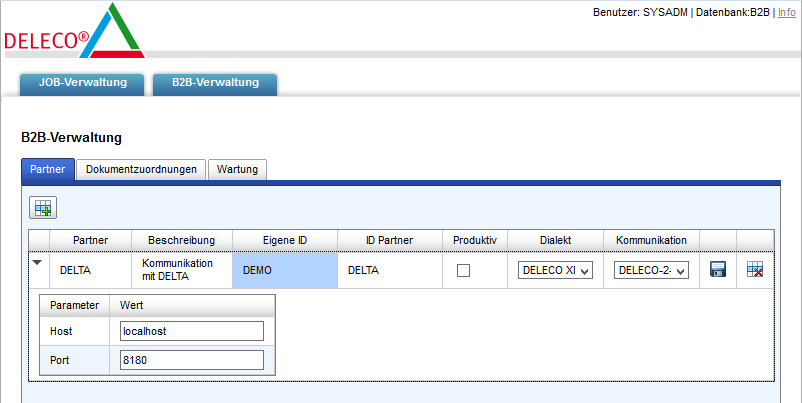Click the add new partner table icon

click(x=43, y=208)
